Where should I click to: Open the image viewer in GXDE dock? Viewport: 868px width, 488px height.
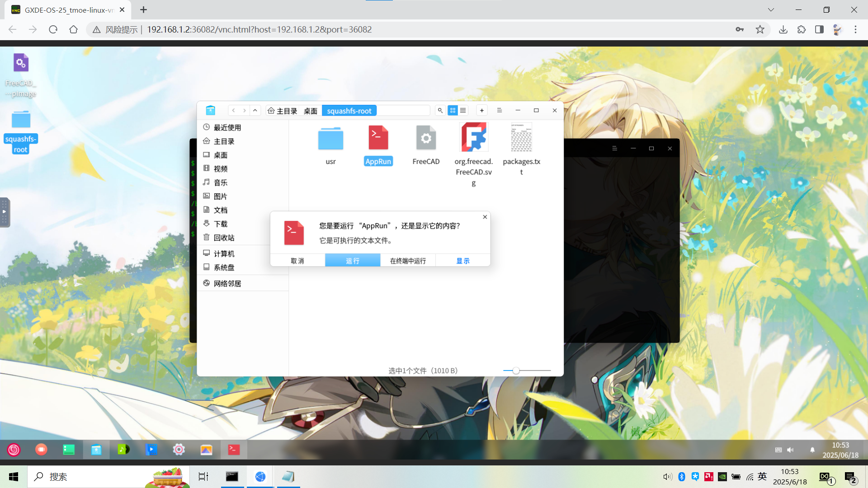coord(206,450)
